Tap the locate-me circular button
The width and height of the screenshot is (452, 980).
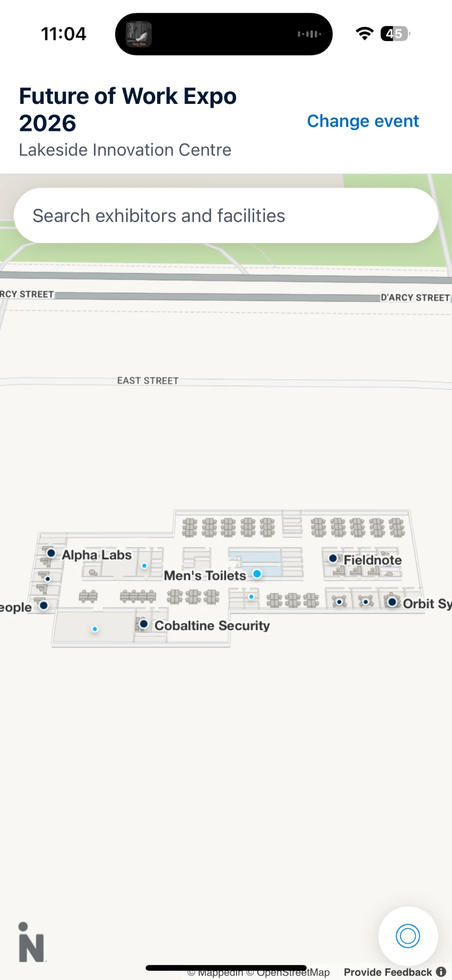pos(408,936)
